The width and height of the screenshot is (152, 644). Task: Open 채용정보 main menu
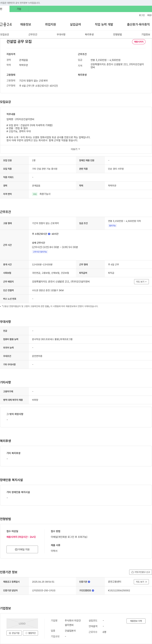point(26,24)
